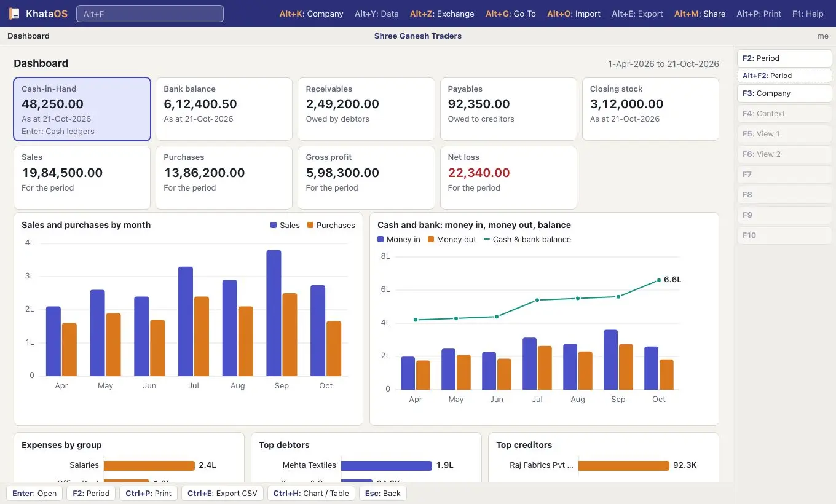Image resolution: width=836 pixels, height=504 pixels.
Task: Open the Net loss card
Action: coord(508,178)
